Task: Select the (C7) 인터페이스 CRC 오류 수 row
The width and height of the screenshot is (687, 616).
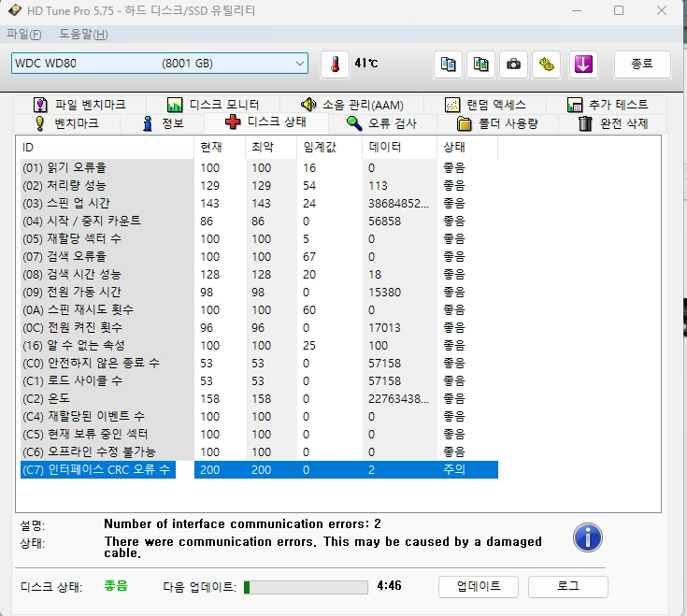Action: point(259,469)
